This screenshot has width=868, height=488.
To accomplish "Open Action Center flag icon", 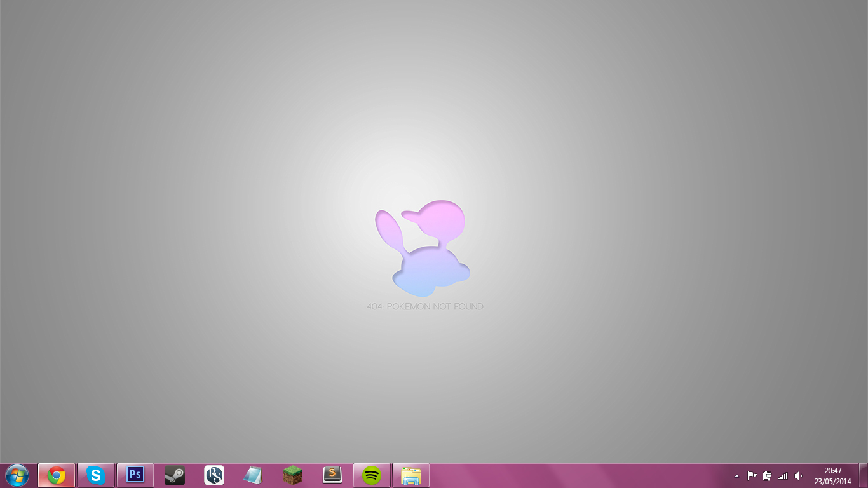I will tap(752, 475).
